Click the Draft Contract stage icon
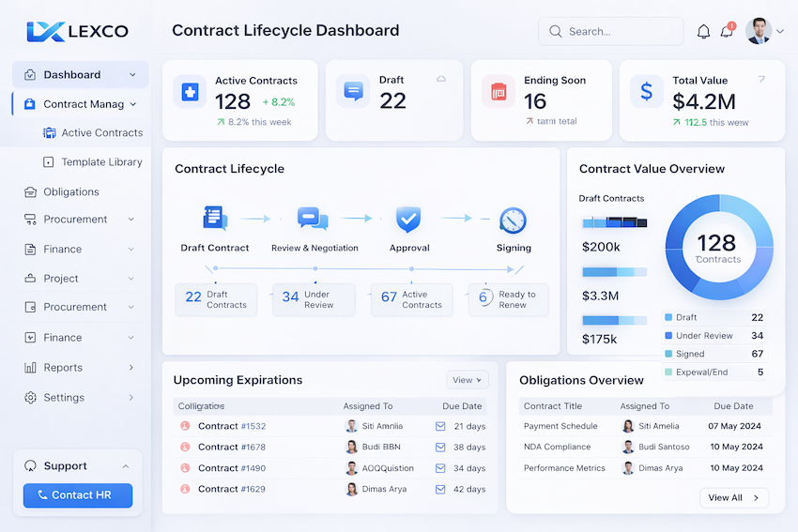798x532 pixels. pyautogui.click(x=215, y=219)
